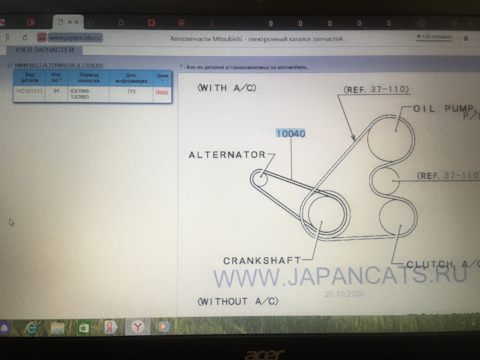Screen dimensions: 480x360
Task: Open the Microsoft Store taskbar icon
Action: point(84,328)
